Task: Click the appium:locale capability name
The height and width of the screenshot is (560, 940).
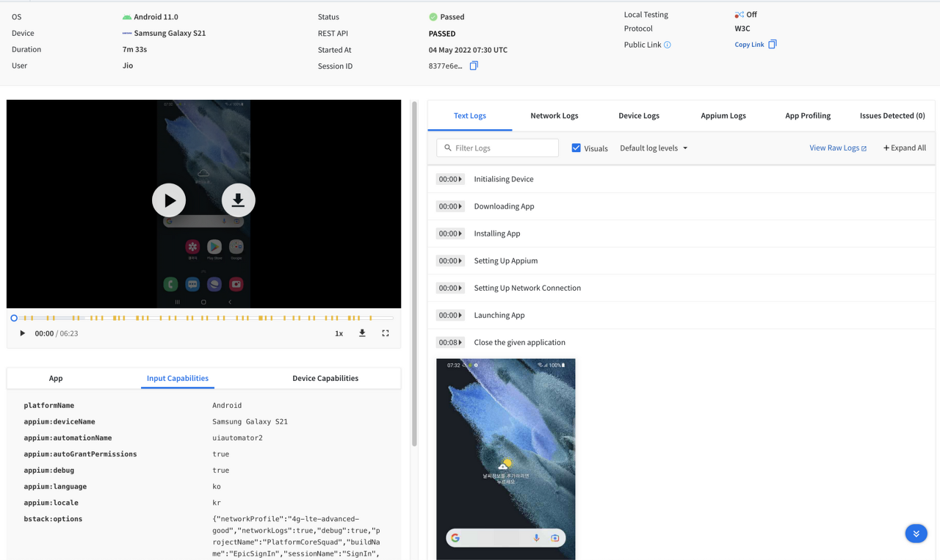Action: (51, 503)
